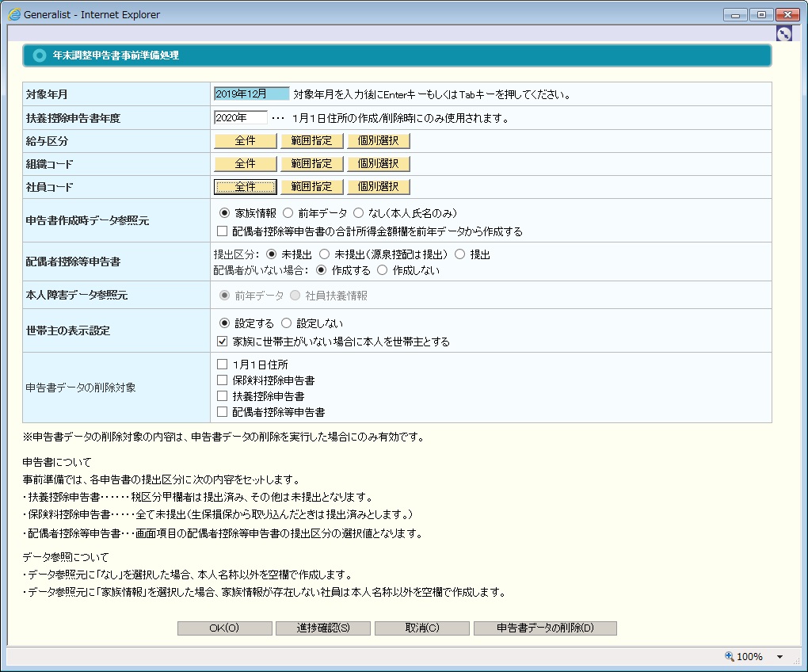Click 個別選択 button for 社員コード
Viewport: 808px width, 672px height.
click(378, 187)
